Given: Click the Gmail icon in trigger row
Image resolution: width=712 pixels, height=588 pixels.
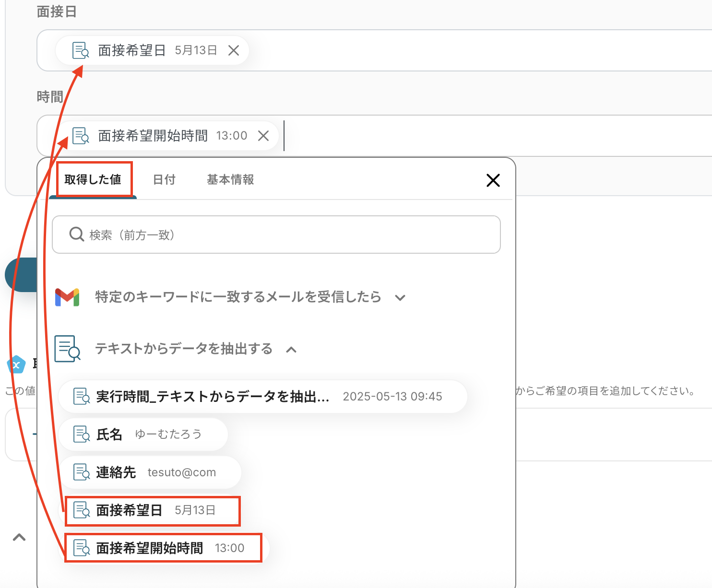Looking at the screenshot, I should pos(67,297).
